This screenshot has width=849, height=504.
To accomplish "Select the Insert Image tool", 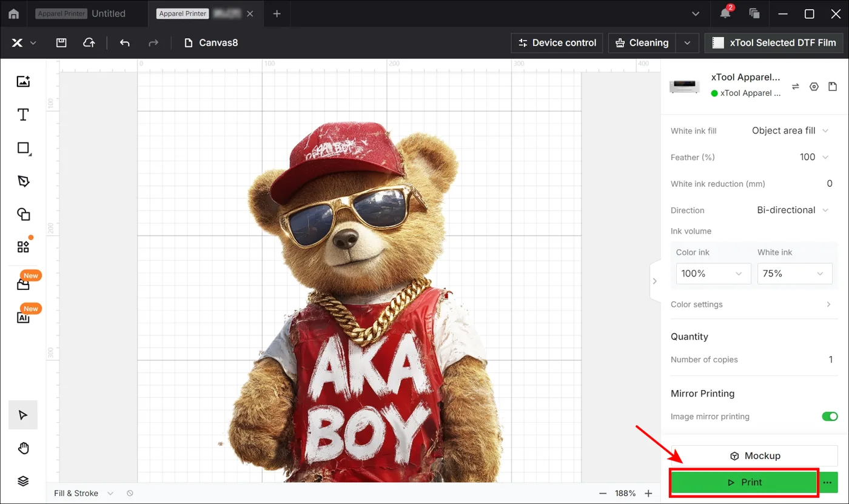I will coord(23,81).
